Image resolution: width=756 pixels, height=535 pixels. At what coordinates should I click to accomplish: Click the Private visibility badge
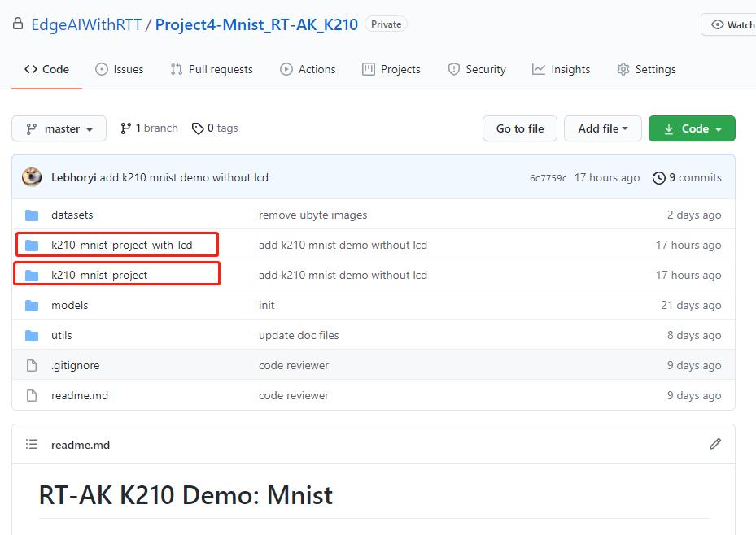[x=387, y=24]
